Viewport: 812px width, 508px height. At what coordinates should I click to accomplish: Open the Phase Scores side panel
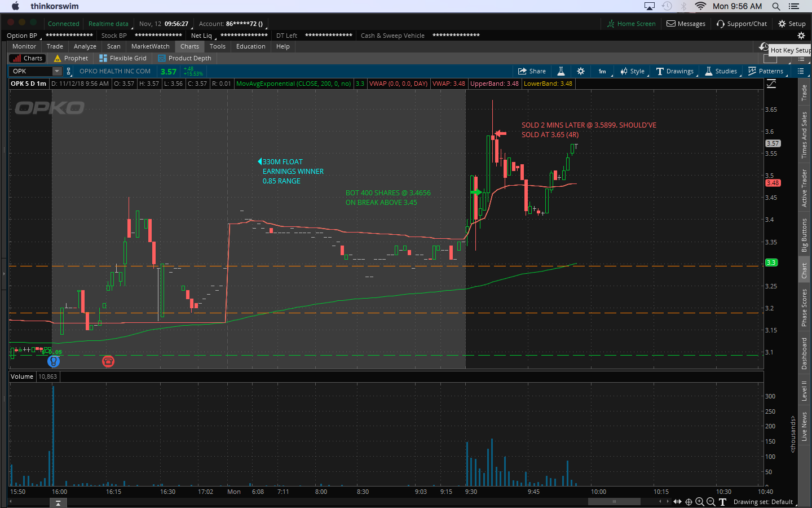805,308
